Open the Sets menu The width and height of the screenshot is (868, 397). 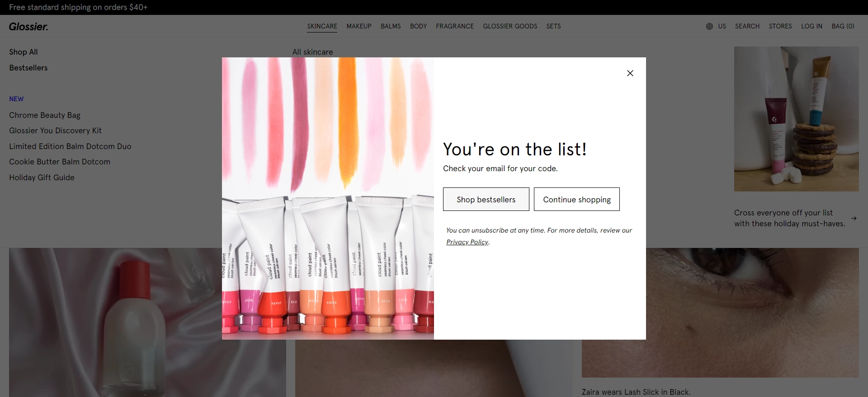point(553,26)
